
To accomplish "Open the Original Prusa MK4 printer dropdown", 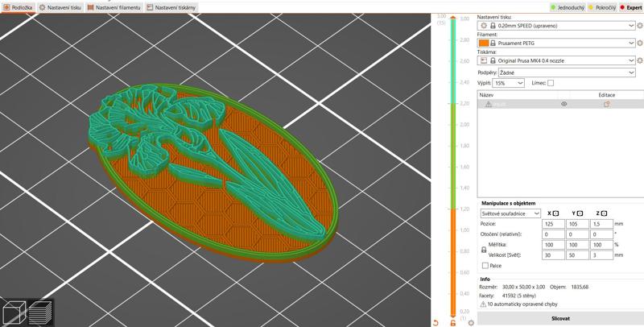I will click(556, 60).
